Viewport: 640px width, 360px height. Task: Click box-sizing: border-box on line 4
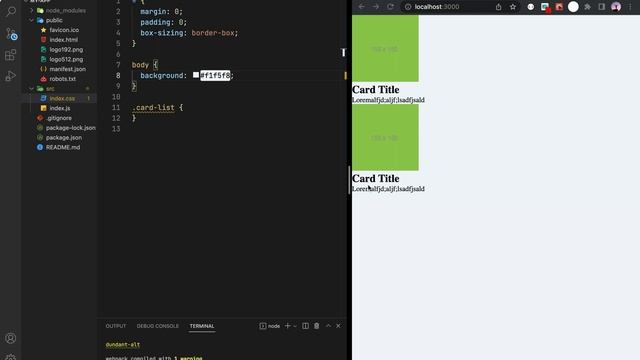(189, 33)
